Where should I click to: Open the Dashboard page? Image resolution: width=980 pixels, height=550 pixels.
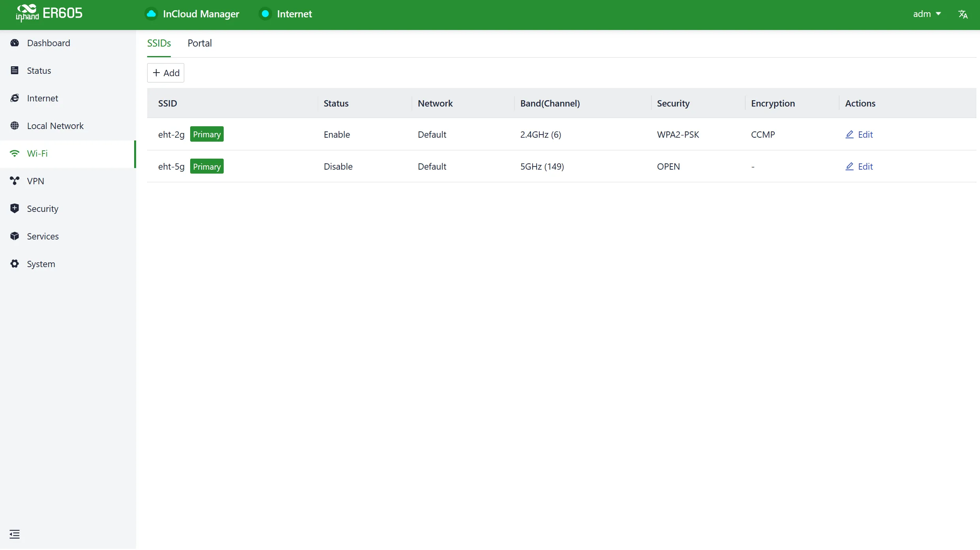pyautogui.click(x=68, y=43)
